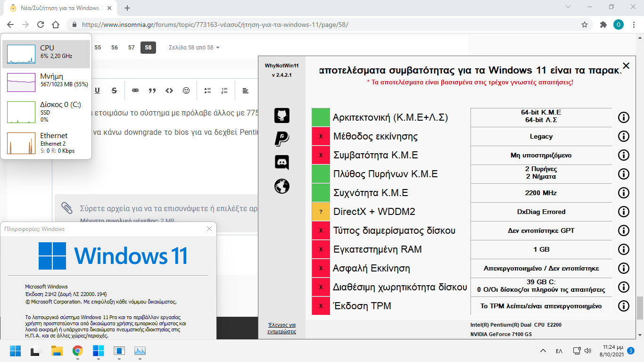This screenshot has height=362, width=644.
Task: Open Task Manager taskbar icon
Action: click(140, 351)
